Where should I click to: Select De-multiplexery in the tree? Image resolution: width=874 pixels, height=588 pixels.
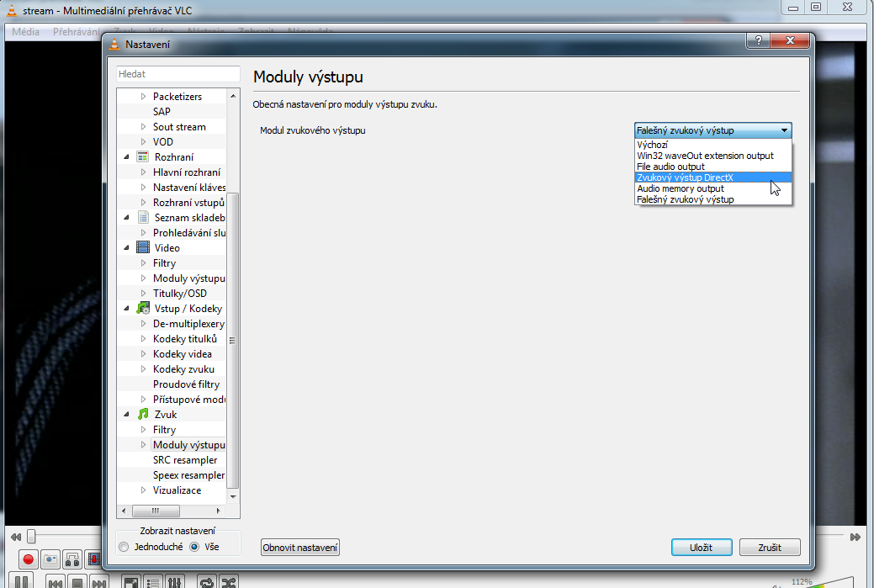point(188,324)
